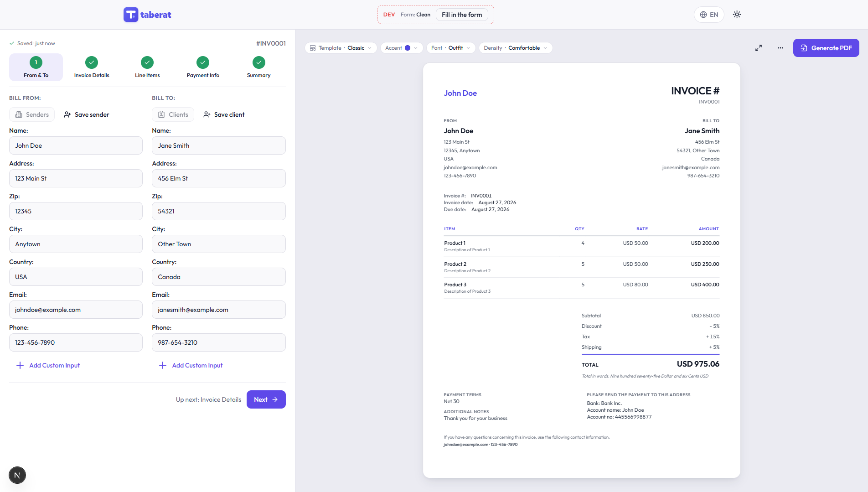Open the expand preview fullscreen icon

[759, 48]
